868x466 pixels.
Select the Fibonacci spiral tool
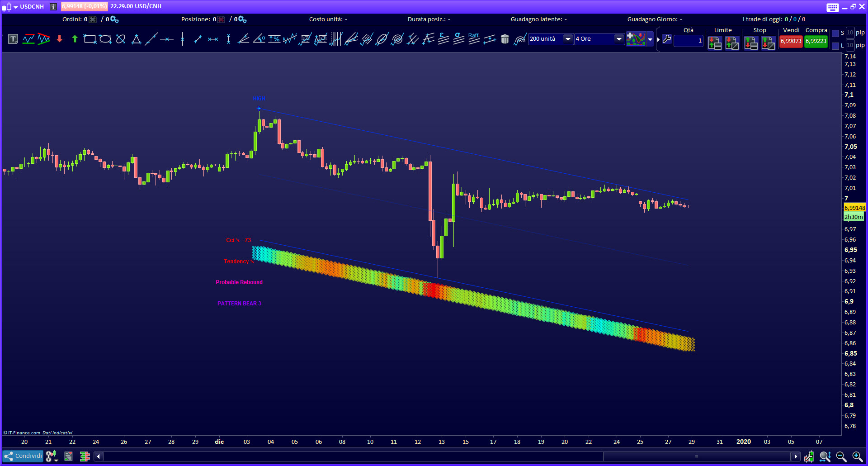pos(397,39)
